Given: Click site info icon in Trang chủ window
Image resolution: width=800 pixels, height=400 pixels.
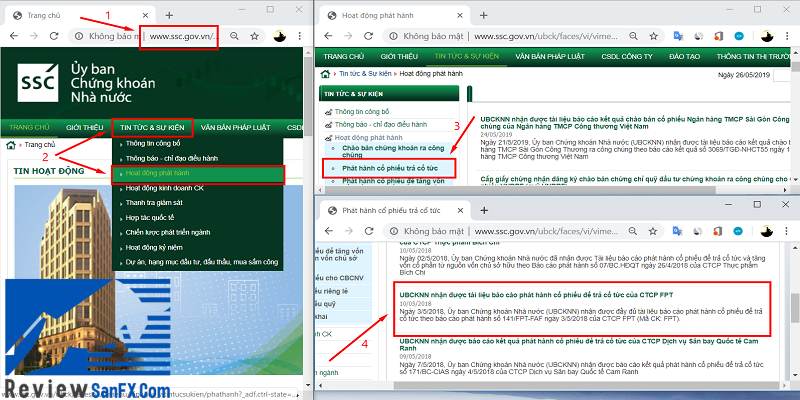Looking at the screenshot, I should pyautogui.click(x=79, y=36).
